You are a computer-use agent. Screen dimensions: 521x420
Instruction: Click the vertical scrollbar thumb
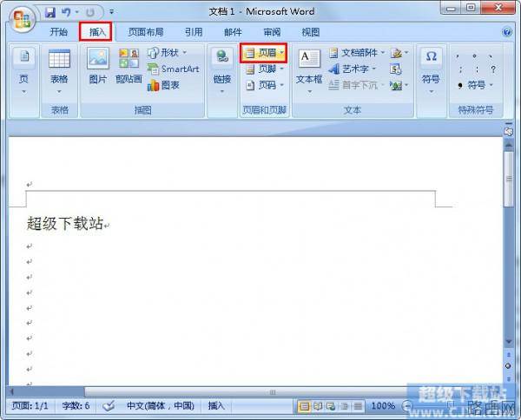tap(508, 180)
